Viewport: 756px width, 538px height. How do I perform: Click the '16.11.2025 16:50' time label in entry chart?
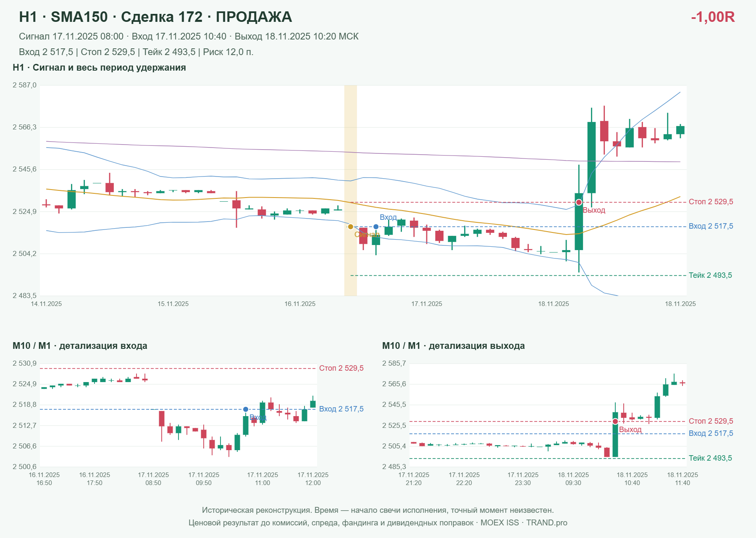click(x=44, y=479)
